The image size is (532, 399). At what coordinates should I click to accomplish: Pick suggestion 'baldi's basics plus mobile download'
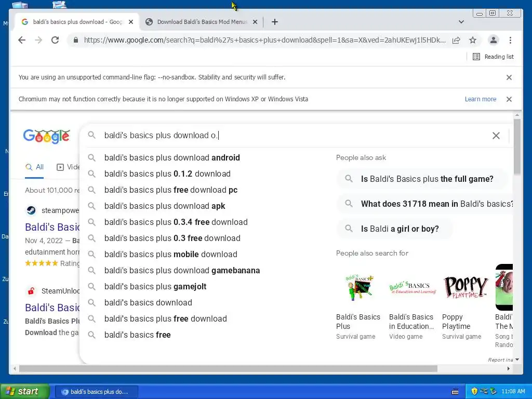[x=170, y=255]
